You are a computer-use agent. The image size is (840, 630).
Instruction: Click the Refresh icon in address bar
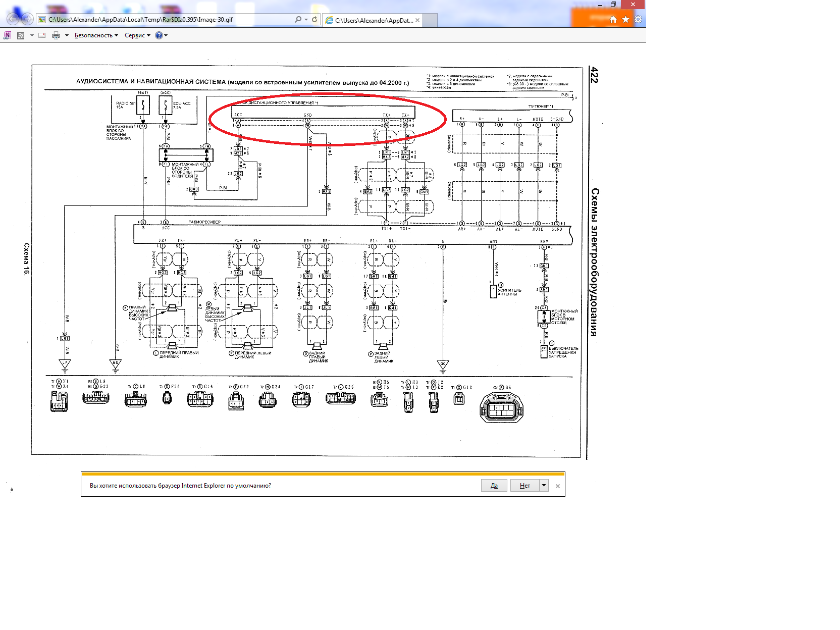(314, 20)
